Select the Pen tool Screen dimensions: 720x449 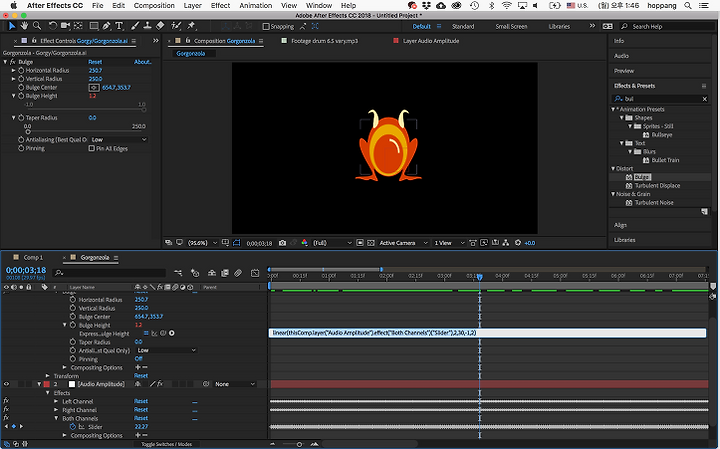point(107,26)
